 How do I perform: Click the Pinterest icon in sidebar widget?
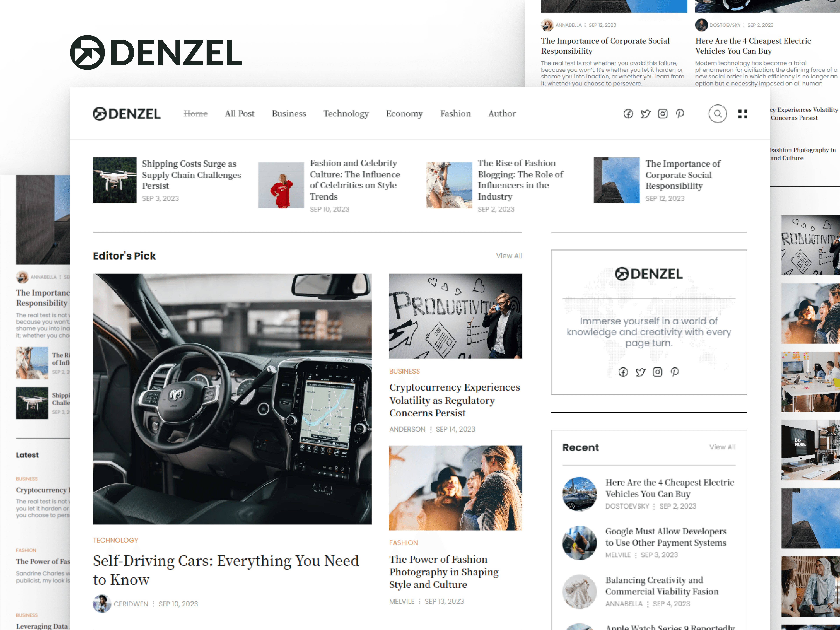coord(675,372)
